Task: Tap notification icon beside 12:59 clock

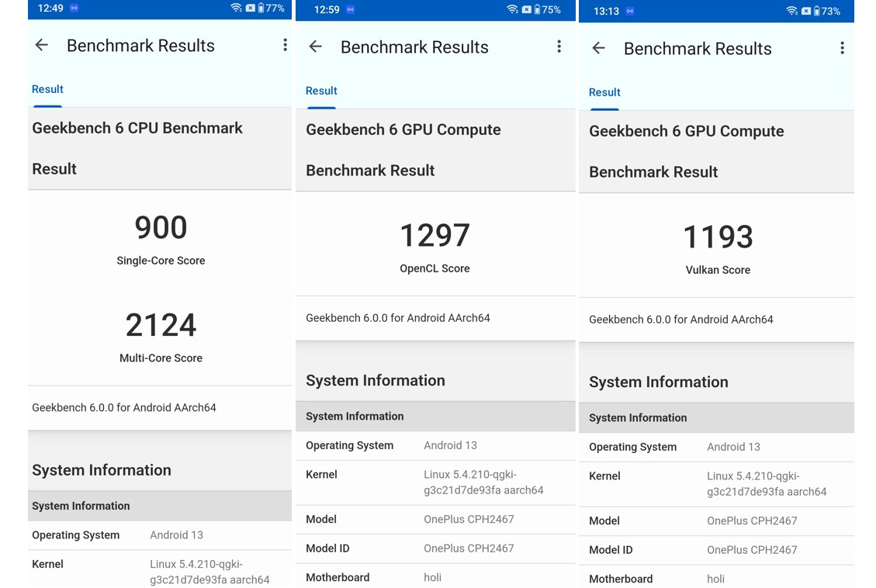Action: pyautogui.click(x=350, y=9)
